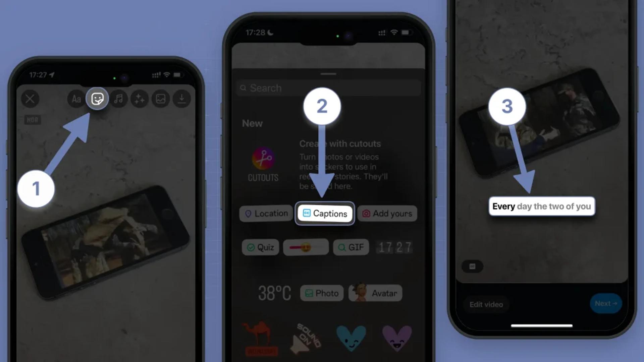Tap the Photo sticker option
The height and width of the screenshot is (362, 644).
click(x=321, y=293)
